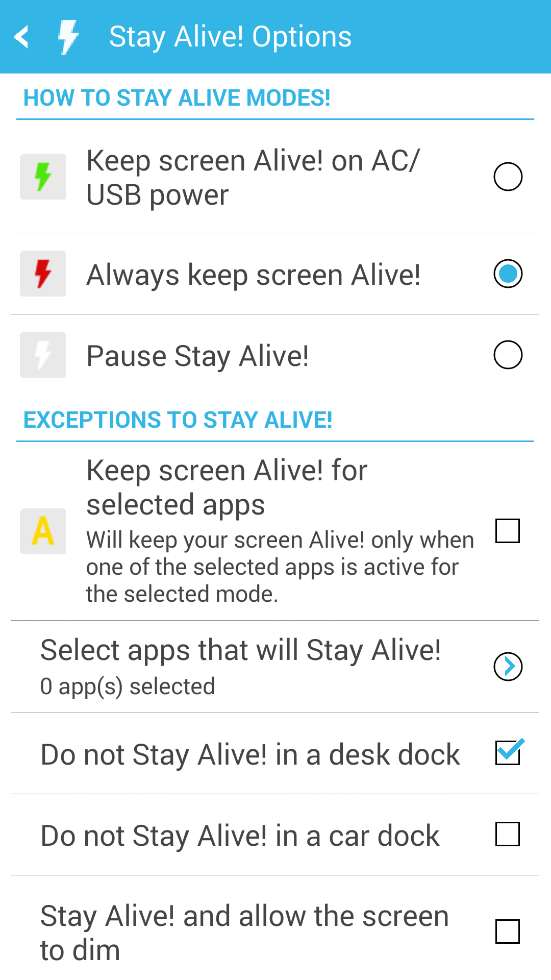Tap the selected apps description text
Image resolution: width=551 pixels, height=980 pixels.
(x=280, y=567)
